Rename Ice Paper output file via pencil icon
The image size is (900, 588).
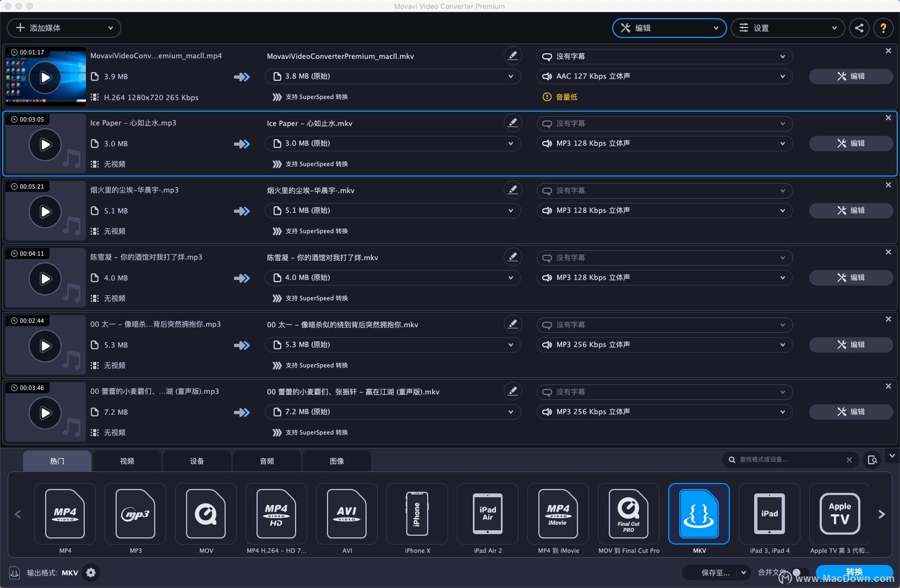click(512, 123)
